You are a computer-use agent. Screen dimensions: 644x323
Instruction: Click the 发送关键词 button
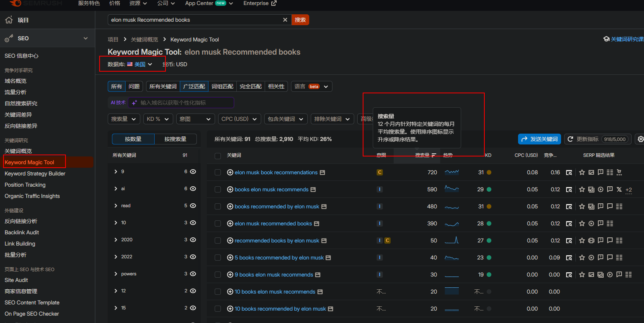539,139
